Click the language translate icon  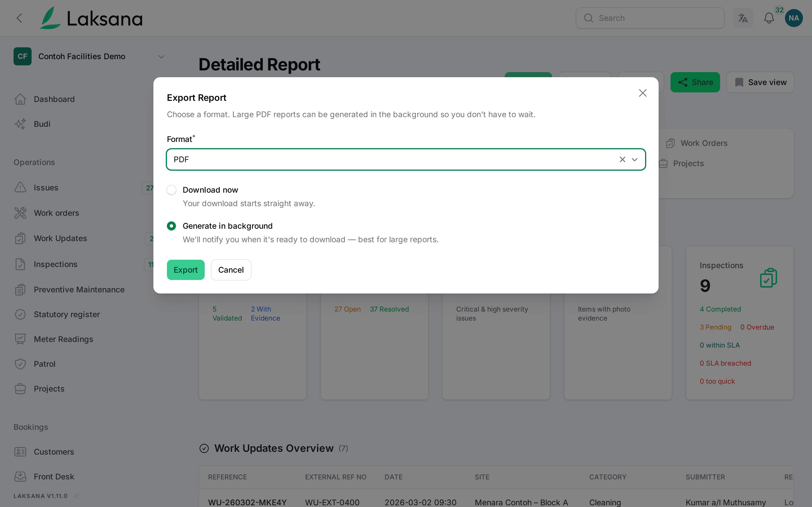tap(743, 18)
